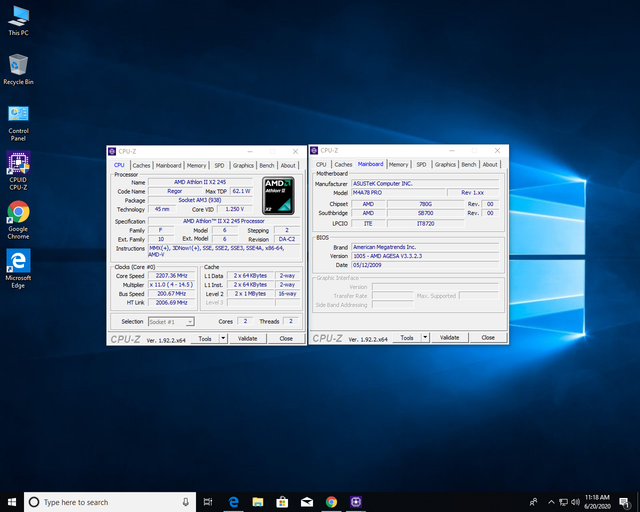Click the 2207.36 MHz core speed value
The height and width of the screenshot is (512, 640).
point(172,276)
